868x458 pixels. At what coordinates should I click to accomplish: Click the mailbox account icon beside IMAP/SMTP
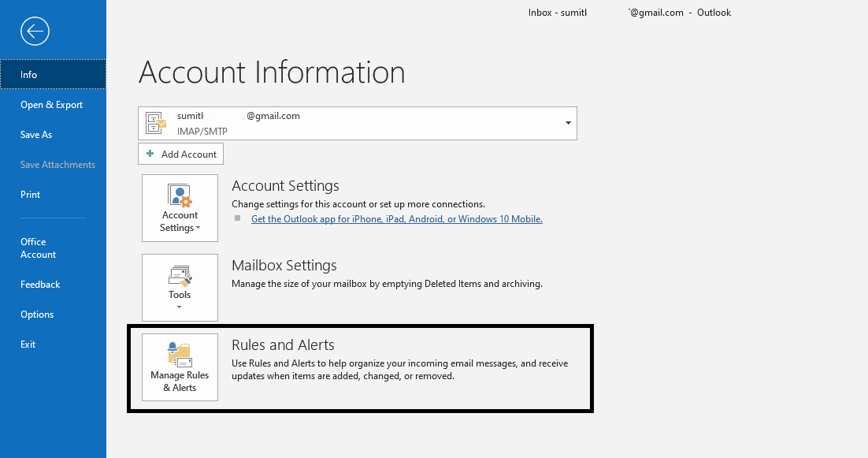tap(155, 123)
